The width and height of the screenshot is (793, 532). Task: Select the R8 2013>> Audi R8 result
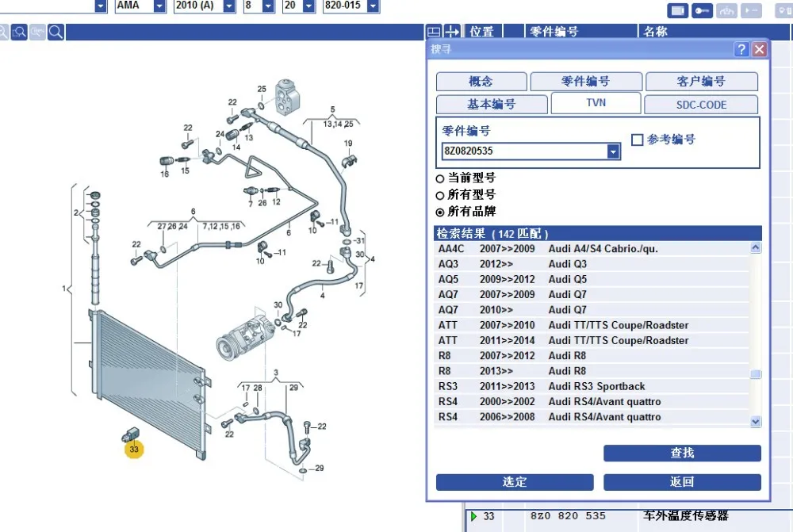click(x=592, y=371)
